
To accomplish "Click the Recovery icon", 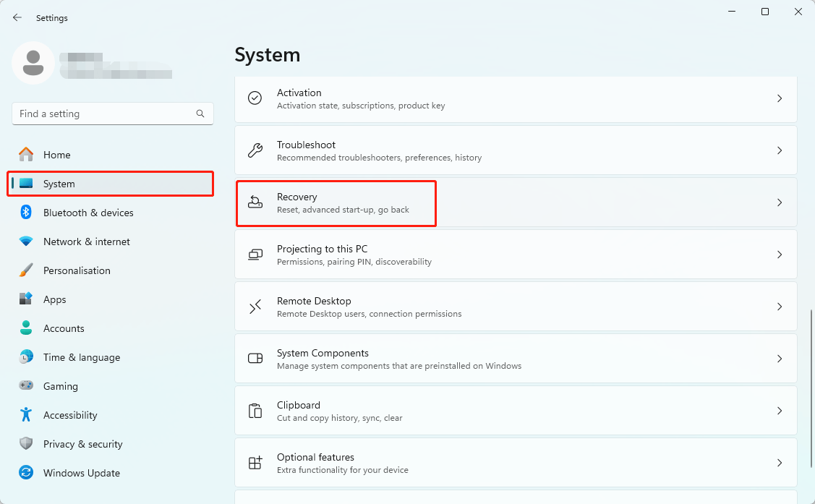I will point(255,202).
